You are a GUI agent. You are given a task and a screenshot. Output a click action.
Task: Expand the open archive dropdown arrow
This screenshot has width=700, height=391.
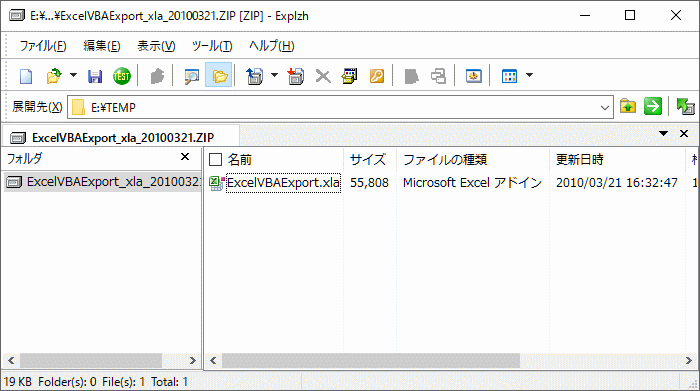[x=73, y=75]
